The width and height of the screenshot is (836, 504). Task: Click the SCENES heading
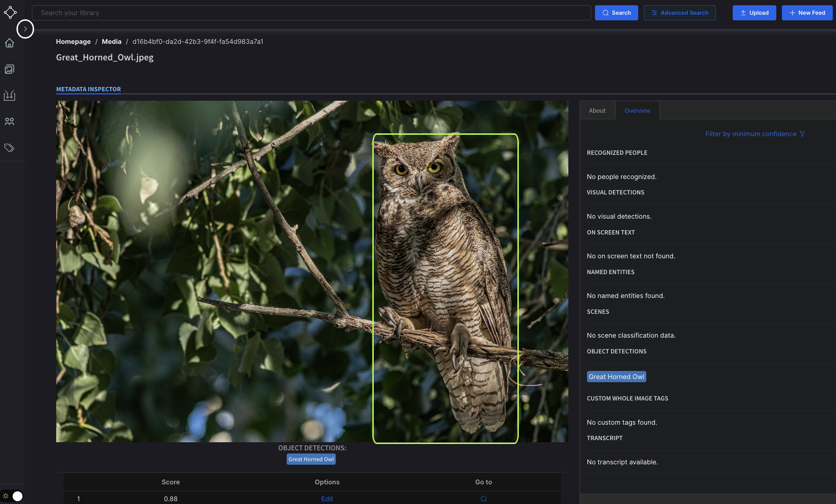coord(598,312)
